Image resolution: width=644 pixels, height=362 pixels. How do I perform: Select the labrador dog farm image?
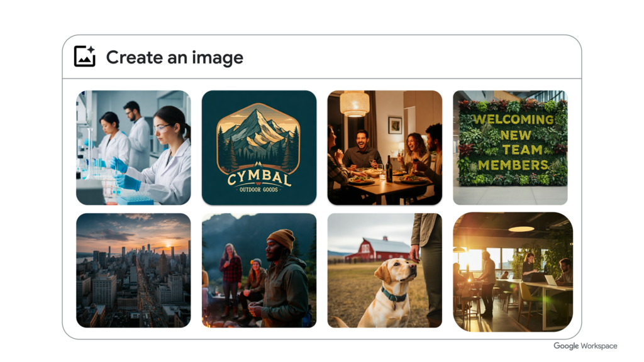pyautogui.click(x=384, y=270)
